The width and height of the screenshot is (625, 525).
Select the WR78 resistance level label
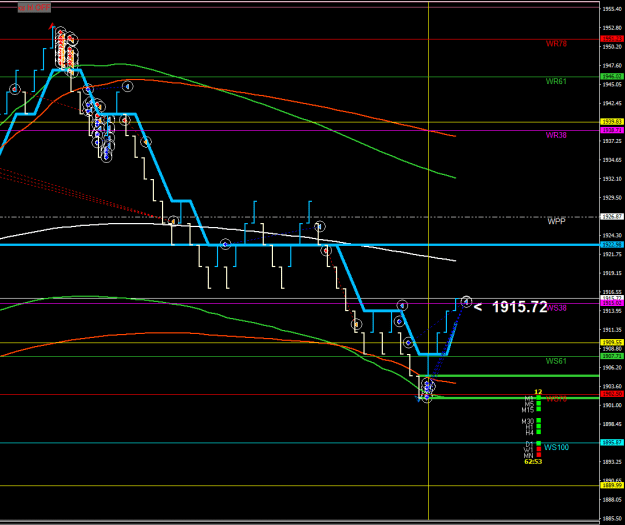[556, 44]
